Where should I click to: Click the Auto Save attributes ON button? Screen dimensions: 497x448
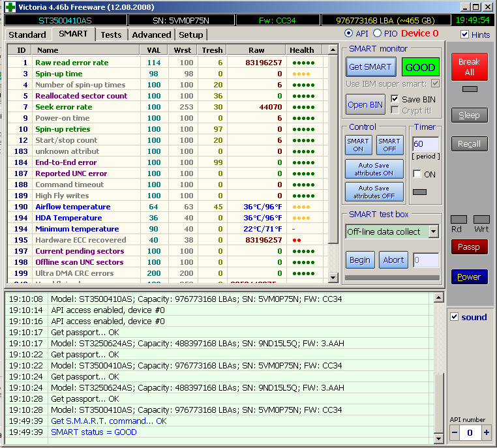pos(374,170)
